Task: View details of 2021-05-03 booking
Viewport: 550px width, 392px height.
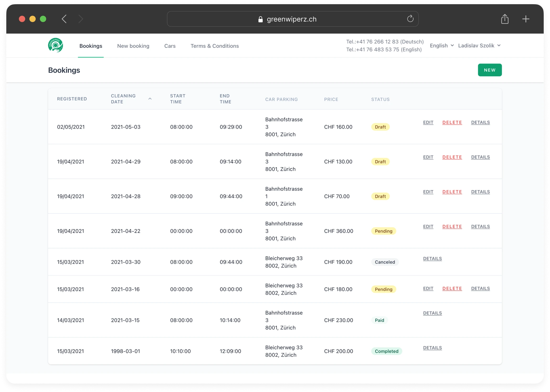Action: click(480, 123)
